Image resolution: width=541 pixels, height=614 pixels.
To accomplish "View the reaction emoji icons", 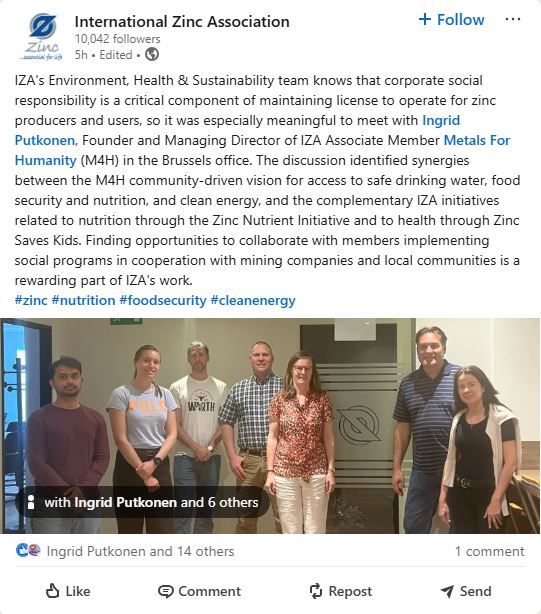I will [28, 551].
